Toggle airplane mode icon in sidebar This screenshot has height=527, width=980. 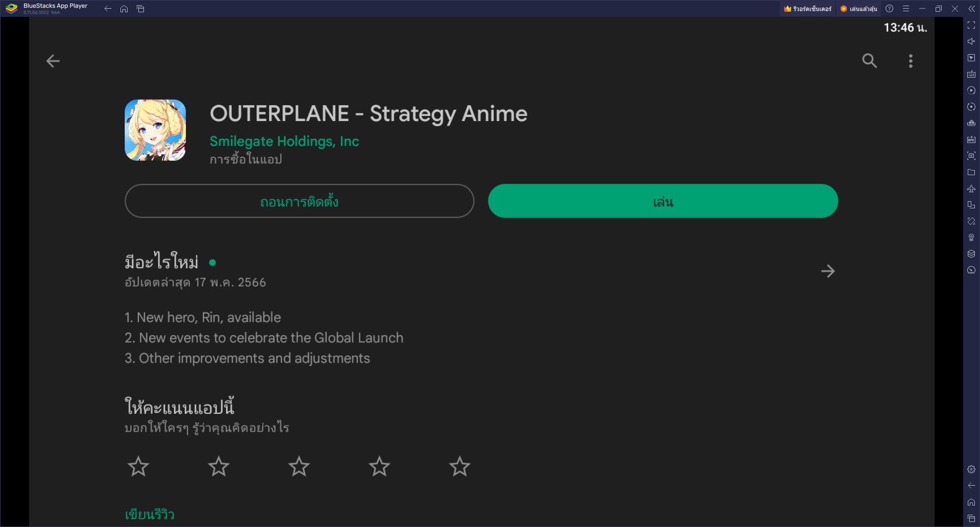click(971, 188)
